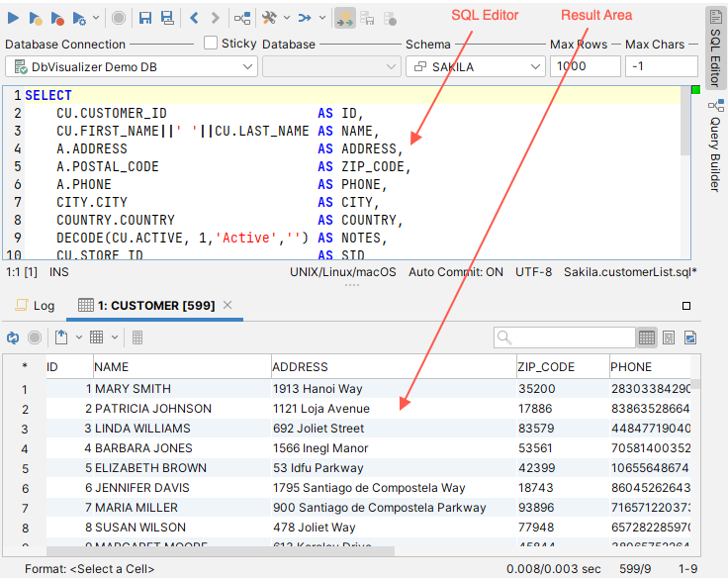Select cell 478 Joliet Way
This screenshot has width=728, height=578.
pos(394,528)
